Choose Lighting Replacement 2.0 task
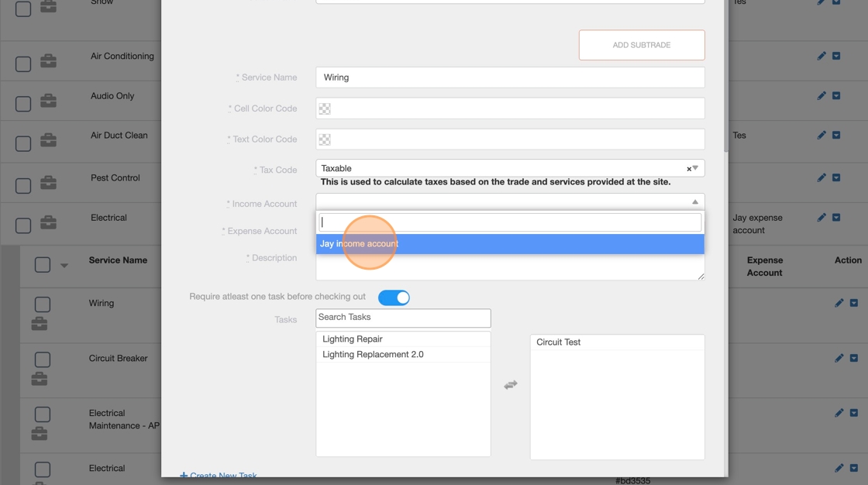 (403, 354)
